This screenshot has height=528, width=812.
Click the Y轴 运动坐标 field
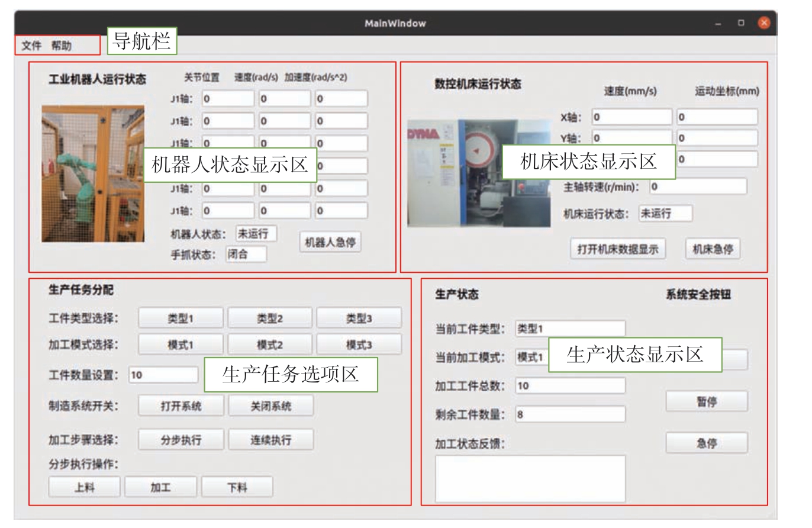[x=717, y=138]
